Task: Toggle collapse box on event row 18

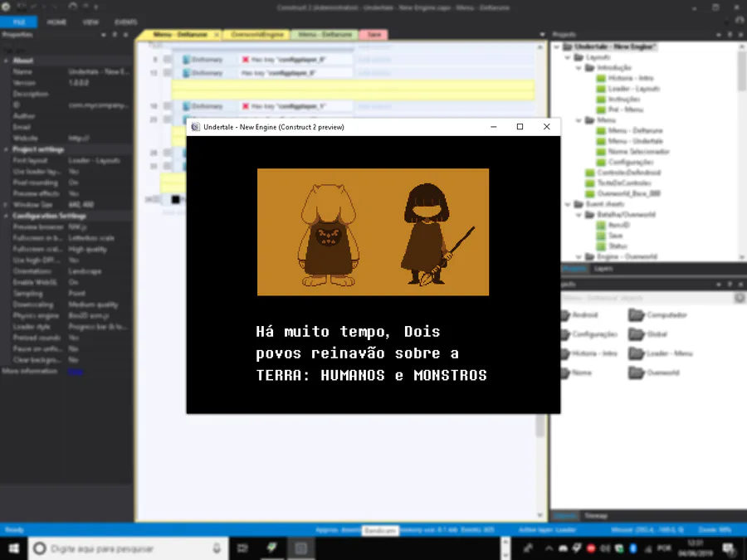Action: (167, 106)
